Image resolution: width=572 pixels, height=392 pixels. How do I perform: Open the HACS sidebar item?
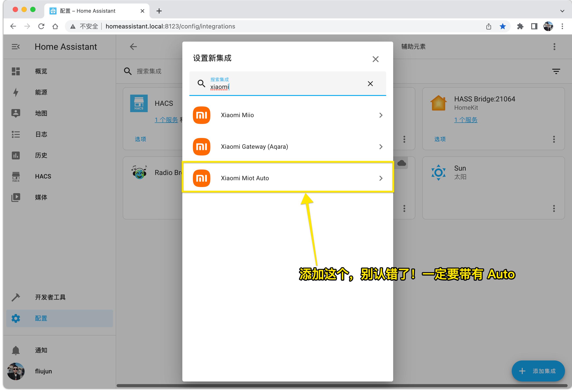click(43, 176)
